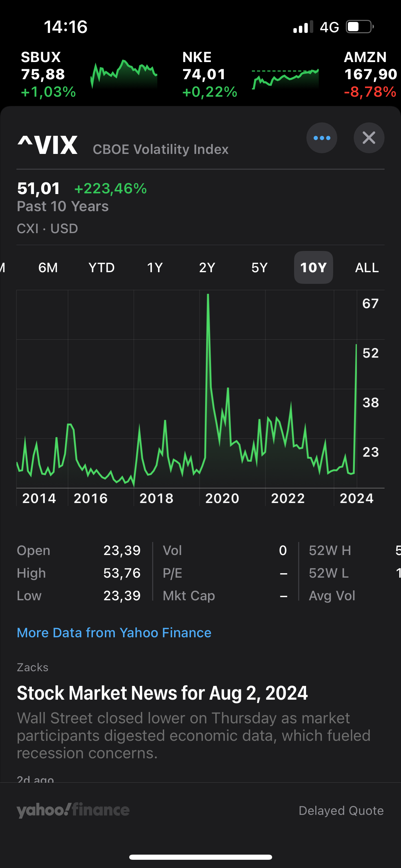Tap the AMZN ticker price 167,90
This screenshot has height=868, width=401.
(370, 74)
